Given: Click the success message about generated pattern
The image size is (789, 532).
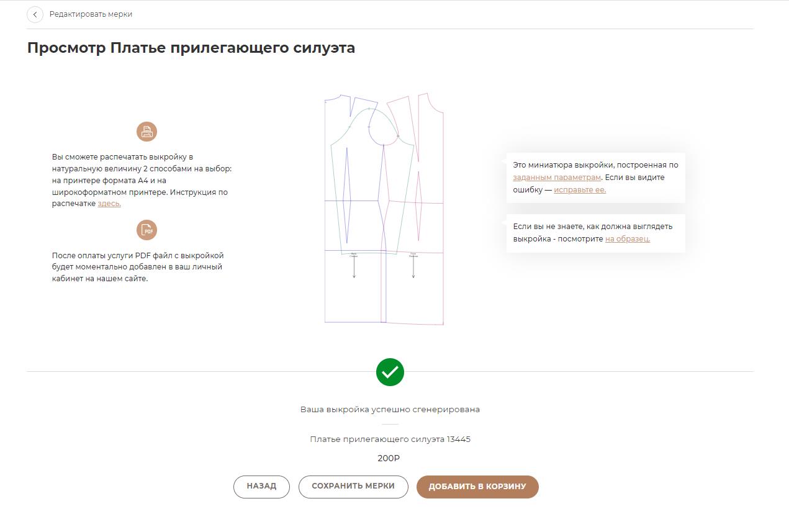Looking at the screenshot, I should click(x=390, y=410).
